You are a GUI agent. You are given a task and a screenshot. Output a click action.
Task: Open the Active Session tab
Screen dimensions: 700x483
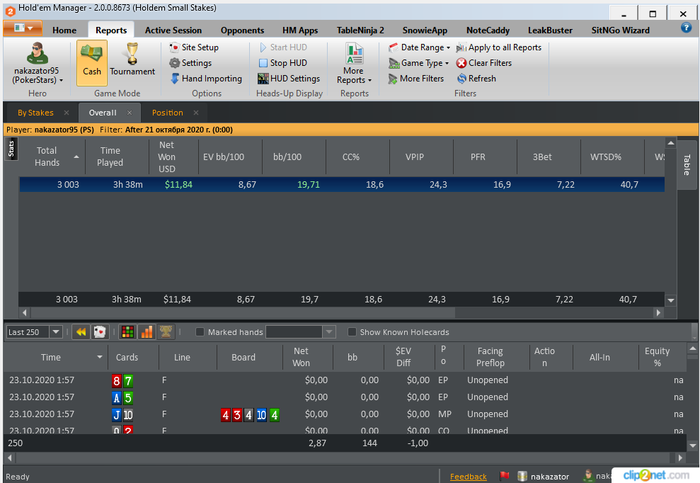coord(173,30)
